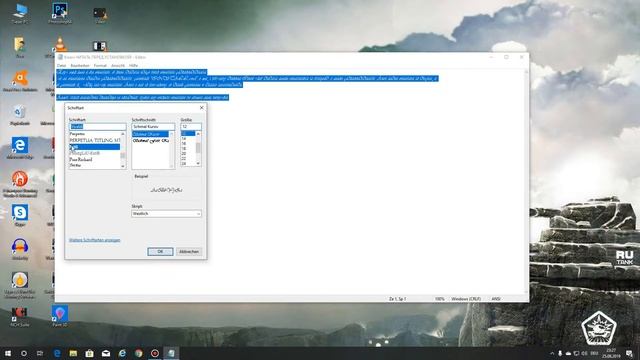Select the second Schriftschnitt style entry
Viewport: 640px width, 360px height.
click(151, 140)
